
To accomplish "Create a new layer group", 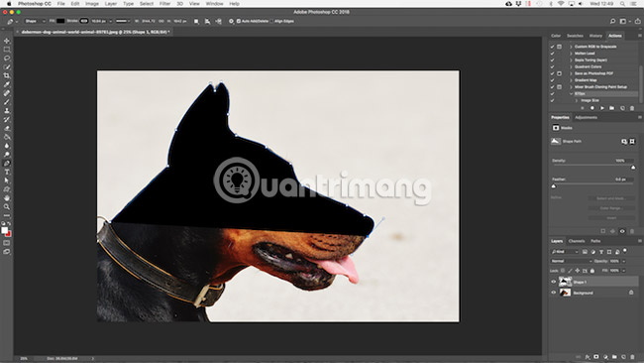I will [614, 357].
